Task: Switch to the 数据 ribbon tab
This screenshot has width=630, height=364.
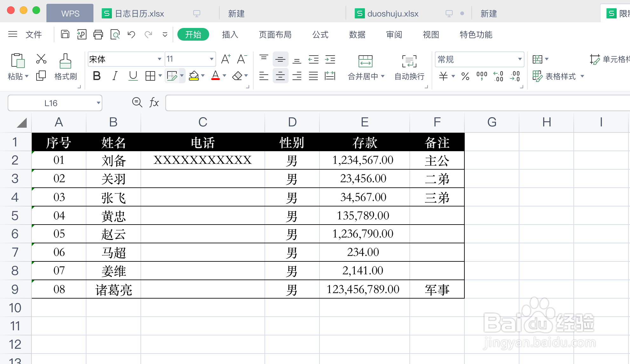Action: point(357,35)
